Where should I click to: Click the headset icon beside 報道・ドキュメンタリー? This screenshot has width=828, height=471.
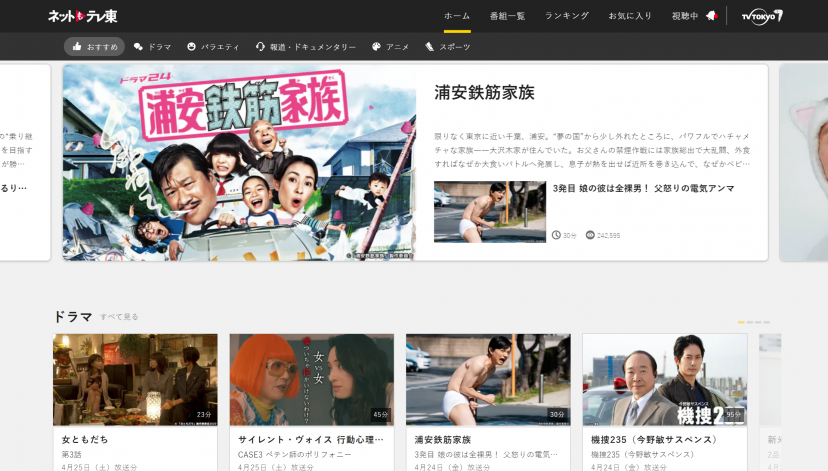260,46
